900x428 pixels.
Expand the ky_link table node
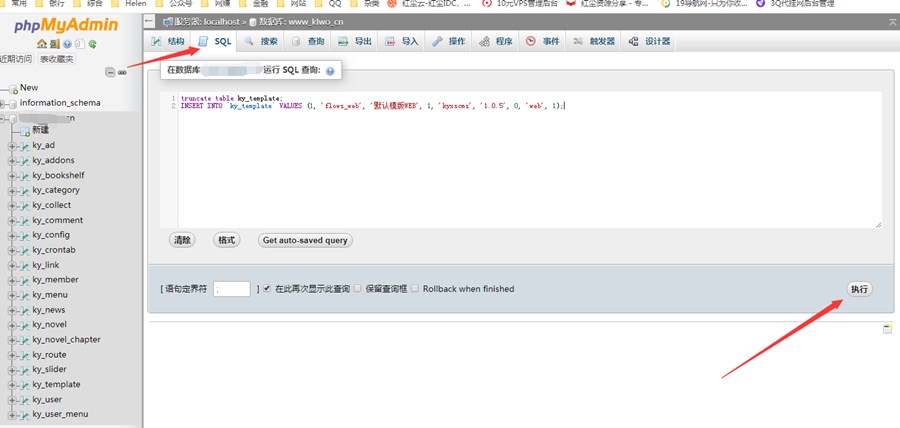pos(11,266)
